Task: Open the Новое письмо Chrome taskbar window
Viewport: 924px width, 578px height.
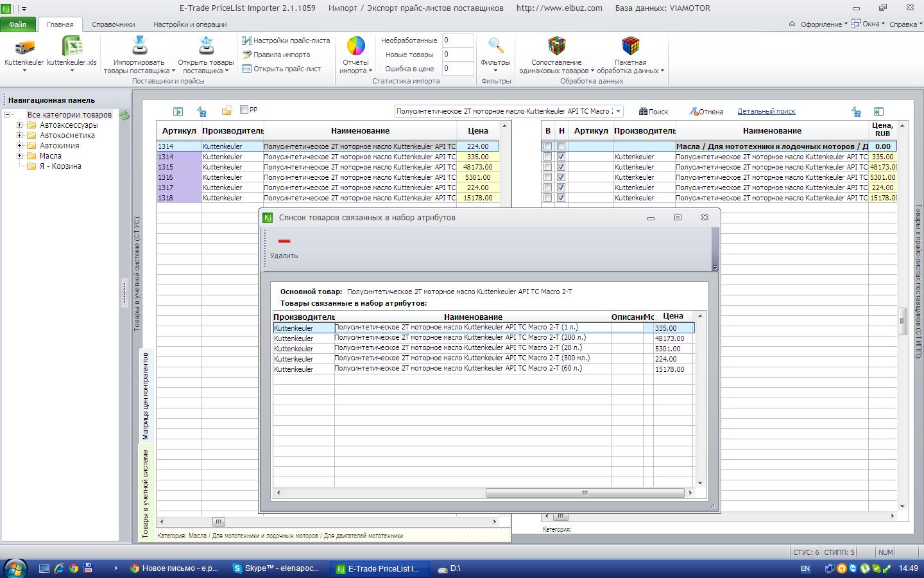Action: click(175, 568)
